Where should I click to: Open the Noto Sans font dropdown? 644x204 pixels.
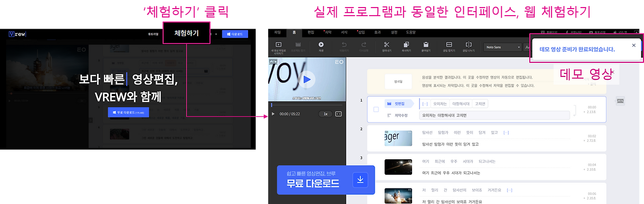pyautogui.click(x=503, y=47)
